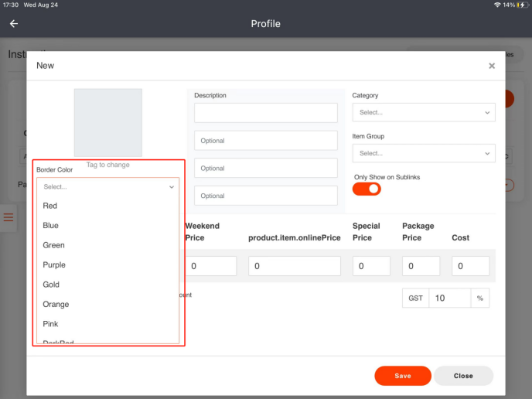532x399 pixels.
Task: Expand the Item Group dropdown
Action: (x=423, y=153)
